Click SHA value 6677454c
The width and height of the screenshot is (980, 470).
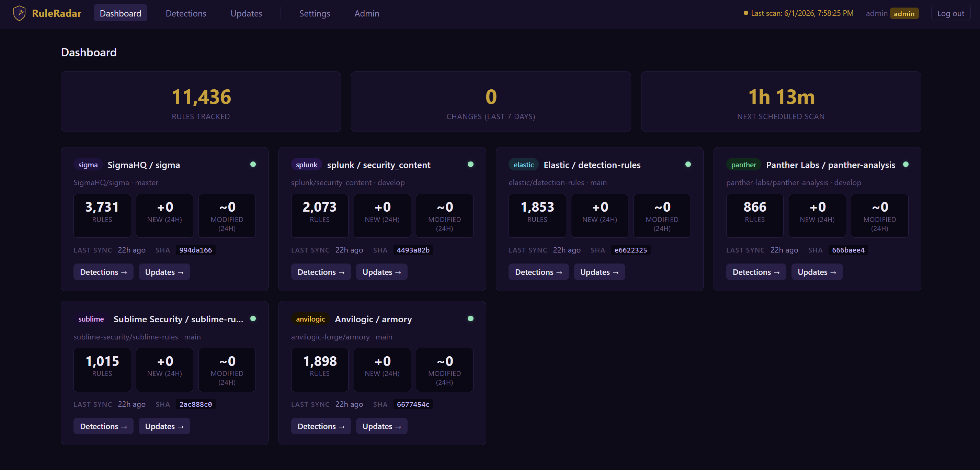coord(413,404)
